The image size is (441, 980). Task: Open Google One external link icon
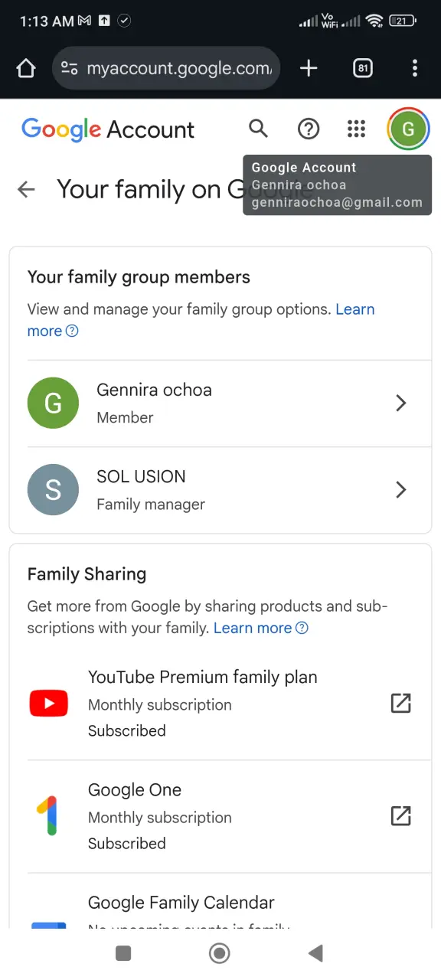tap(400, 815)
